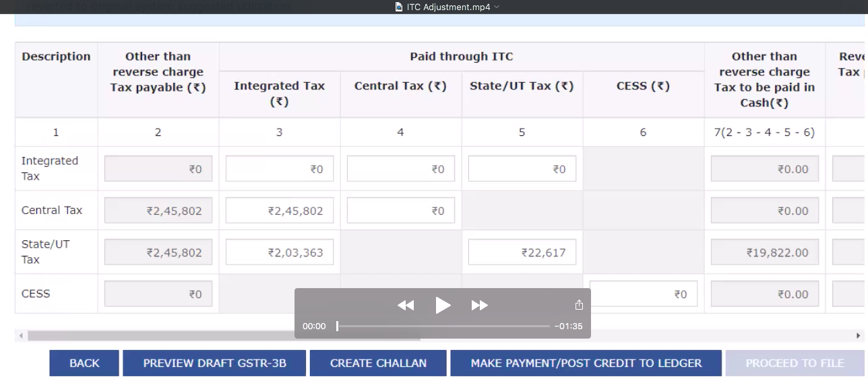Edit Integrated Tax row State/UT Tax ITC field

pos(522,169)
